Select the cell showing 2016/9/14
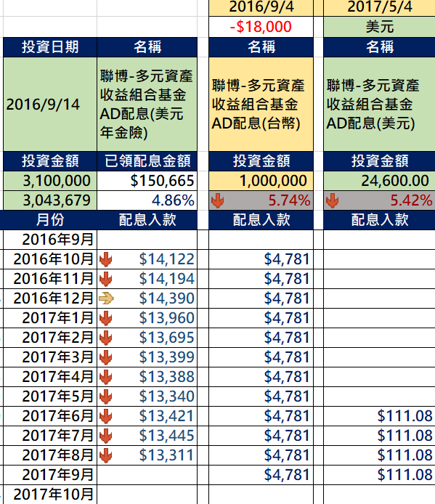The height and width of the screenshot is (504, 435). pyautogui.click(x=50, y=105)
